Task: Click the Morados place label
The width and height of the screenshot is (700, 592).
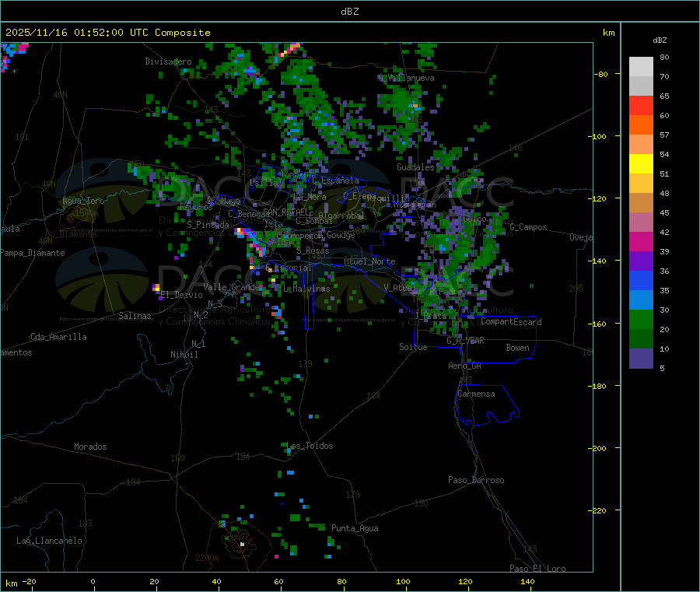Action: (90, 447)
